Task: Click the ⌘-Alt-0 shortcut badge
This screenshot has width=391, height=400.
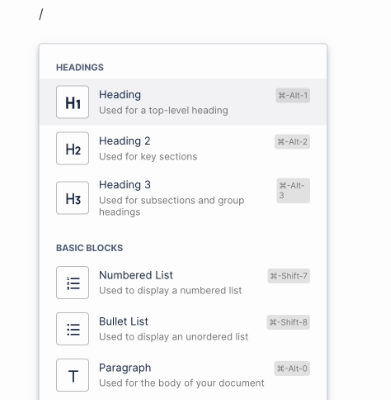Action: coord(292,369)
